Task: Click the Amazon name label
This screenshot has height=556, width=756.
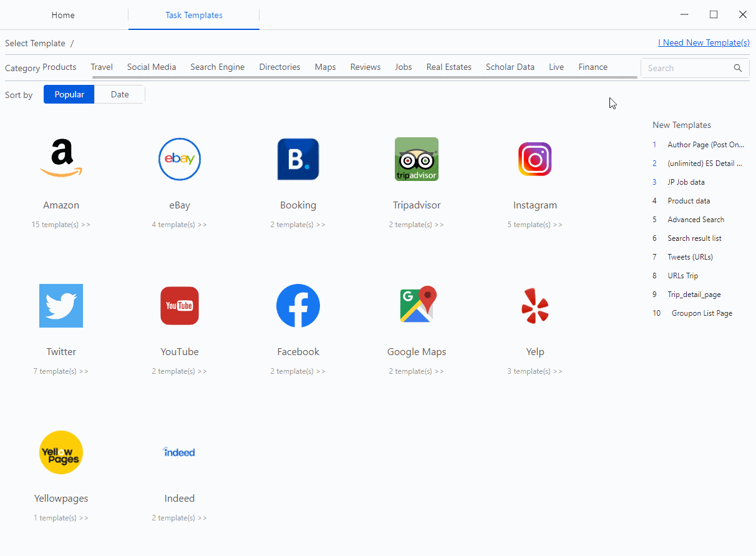Action: coord(61,205)
